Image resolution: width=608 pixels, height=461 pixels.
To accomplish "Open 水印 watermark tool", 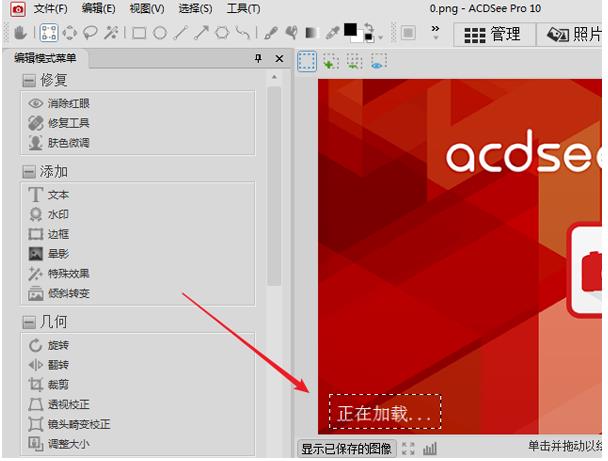I will [x=48, y=214].
